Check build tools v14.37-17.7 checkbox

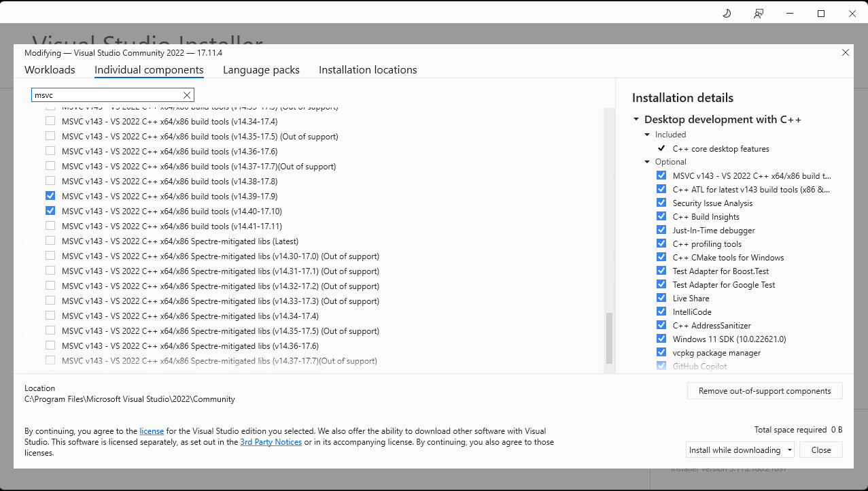click(50, 166)
